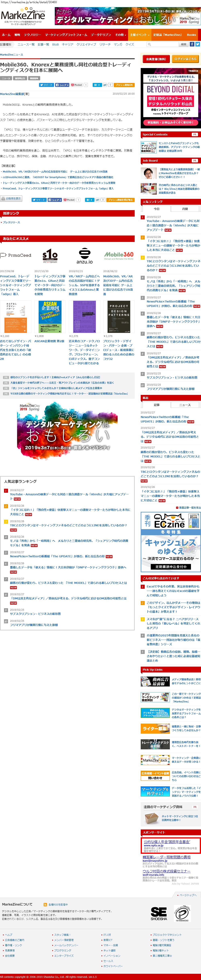Click the MarkeZineニュース breadcrumb link
The height and width of the screenshot is (980, 201).
(11, 54)
